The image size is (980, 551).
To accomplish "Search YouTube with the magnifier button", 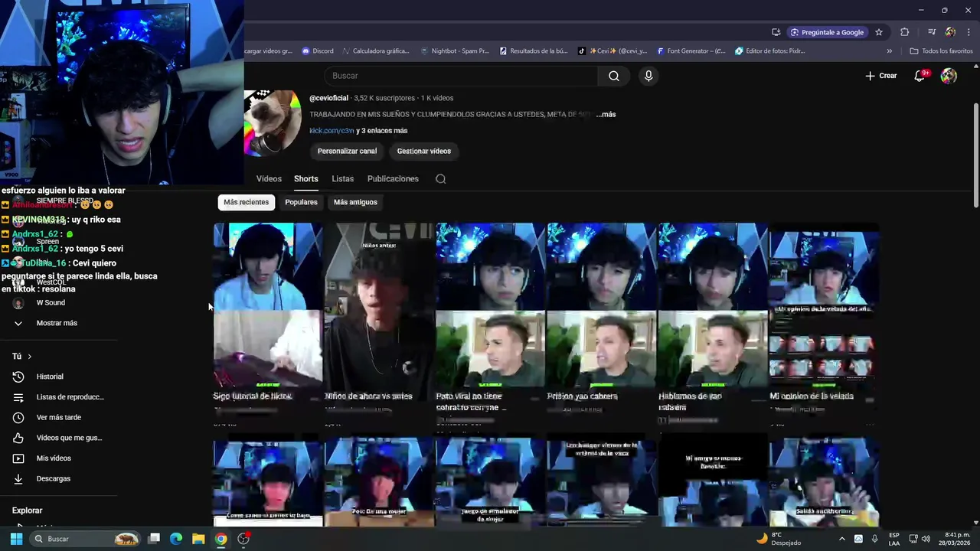I will (614, 76).
